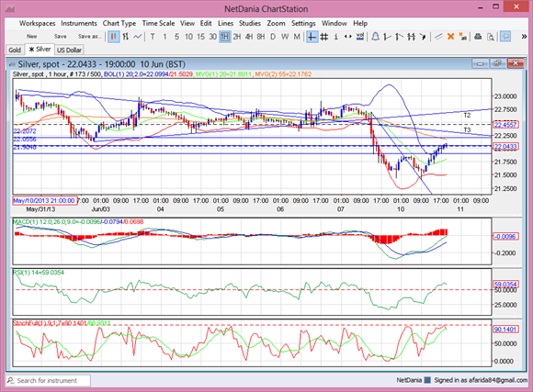Set 30 minute time scale
This screenshot has height=392, width=533.
[x=212, y=37]
